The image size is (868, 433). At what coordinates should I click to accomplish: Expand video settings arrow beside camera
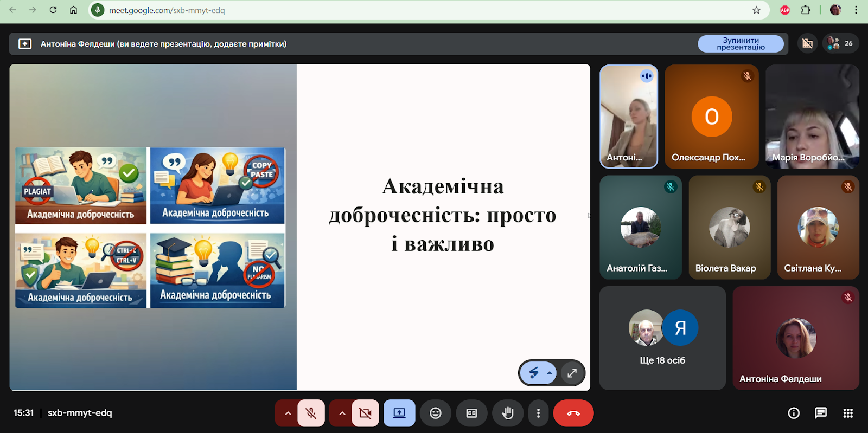pyautogui.click(x=342, y=413)
